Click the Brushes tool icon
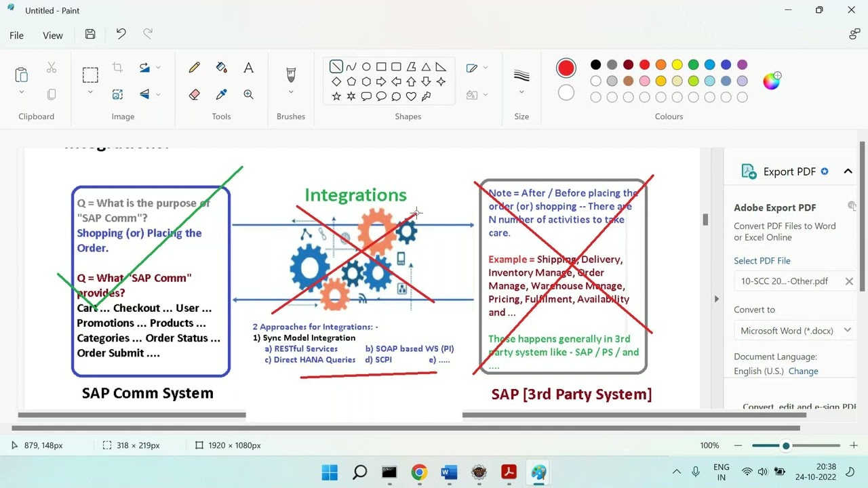This screenshot has width=868, height=488. (x=291, y=74)
